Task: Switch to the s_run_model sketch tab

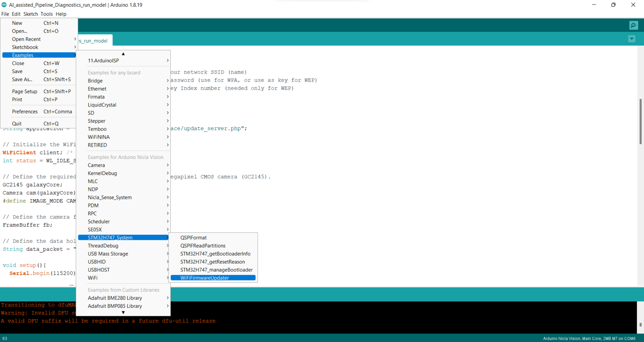Action: [x=95, y=41]
